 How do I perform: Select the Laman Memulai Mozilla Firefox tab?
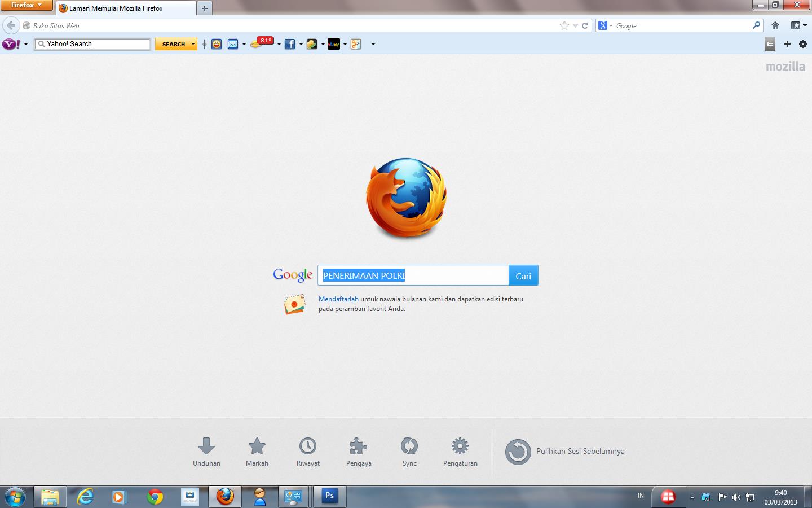(126, 8)
